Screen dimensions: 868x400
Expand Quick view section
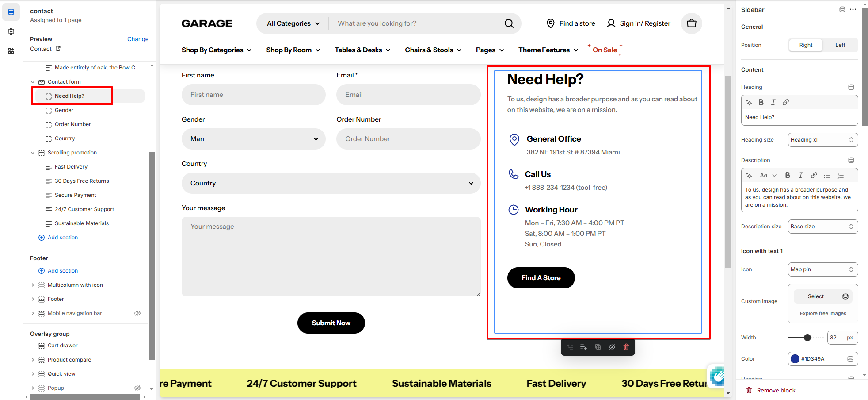[33, 374]
